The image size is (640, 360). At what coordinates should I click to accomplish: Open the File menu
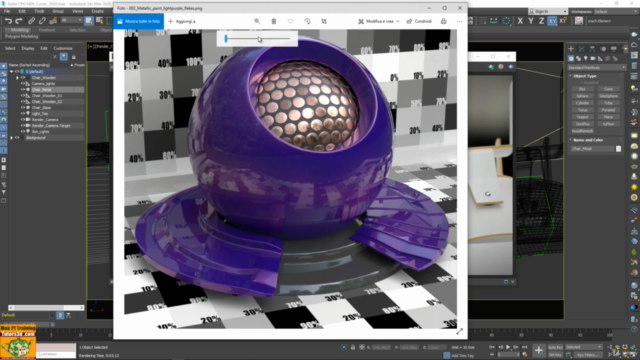pyautogui.click(x=7, y=11)
